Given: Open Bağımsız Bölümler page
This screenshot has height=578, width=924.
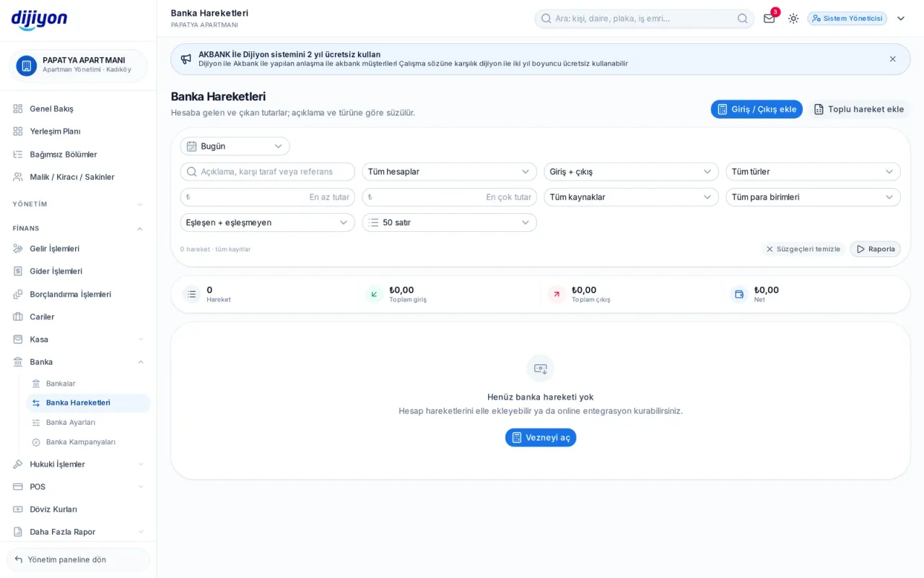Looking at the screenshot, I should pyautogui.click(x=78, y=154).
